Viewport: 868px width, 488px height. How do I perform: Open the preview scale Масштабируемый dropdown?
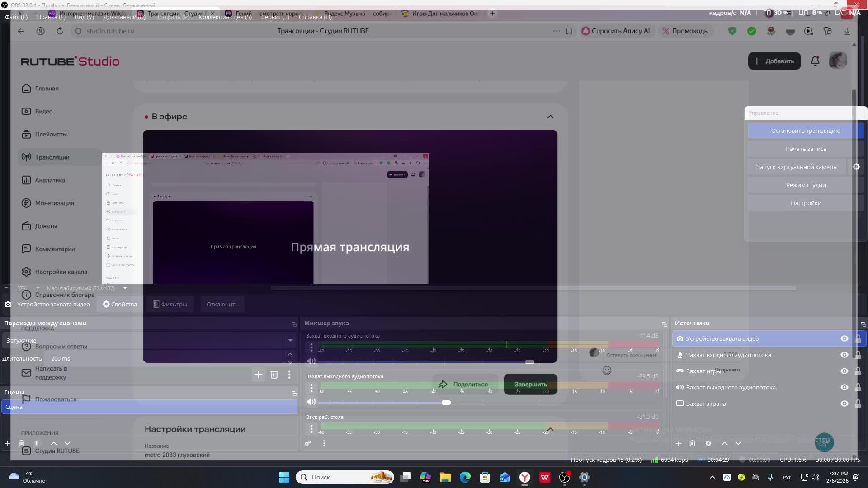(x=87, y=288)
